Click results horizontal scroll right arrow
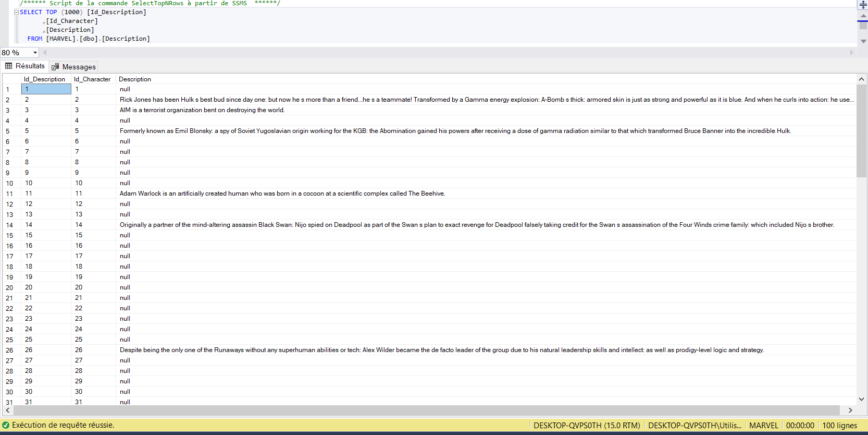The image size is (868, 435). 850,410
